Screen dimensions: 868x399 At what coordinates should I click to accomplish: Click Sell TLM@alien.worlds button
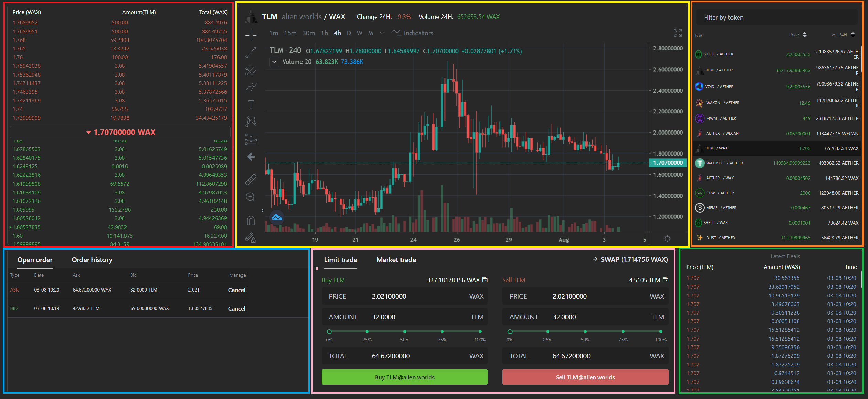pos(585,377)
